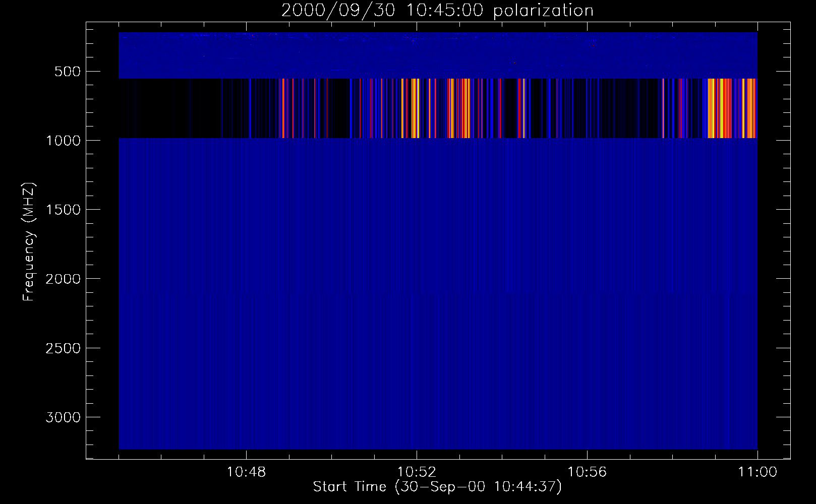
Task: Click the bright yellow burst just before 11:00
Action: (720, 108)
